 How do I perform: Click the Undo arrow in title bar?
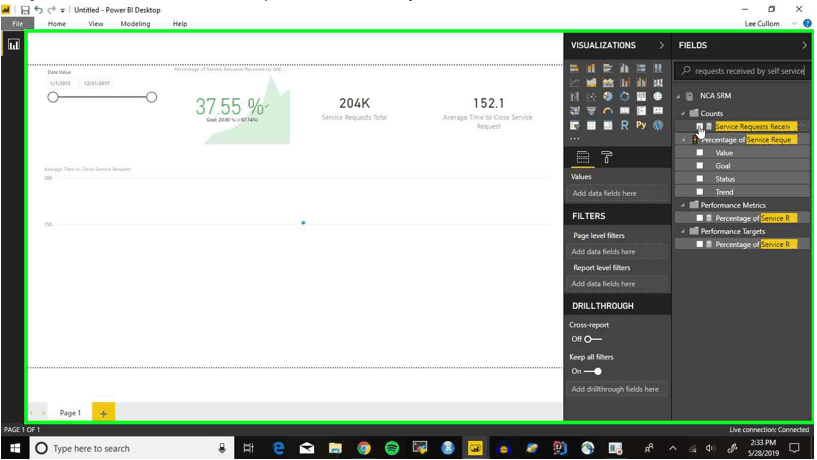click(38, 10)
